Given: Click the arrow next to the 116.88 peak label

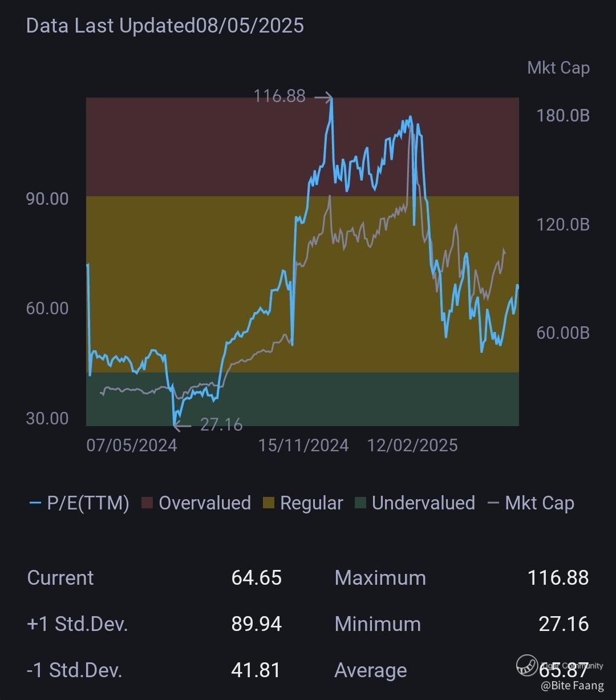Looking at the screenshot, I should tap(323, 98).
